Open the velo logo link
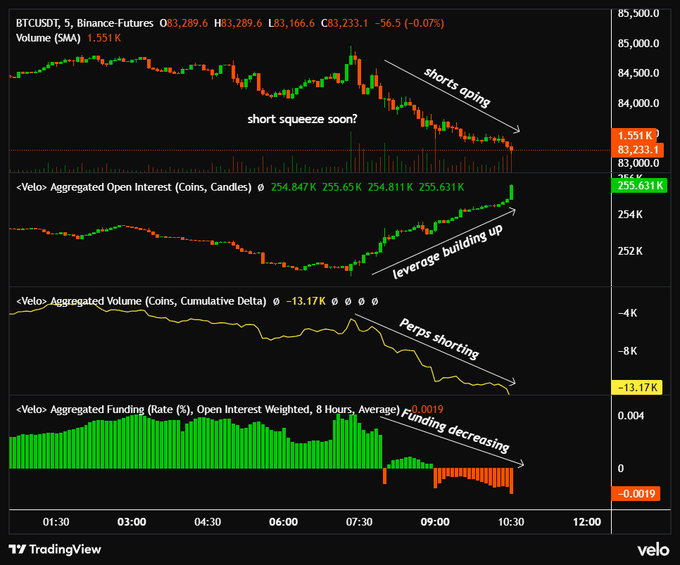This screenshot has width=680, height=565. pos(653,550)
